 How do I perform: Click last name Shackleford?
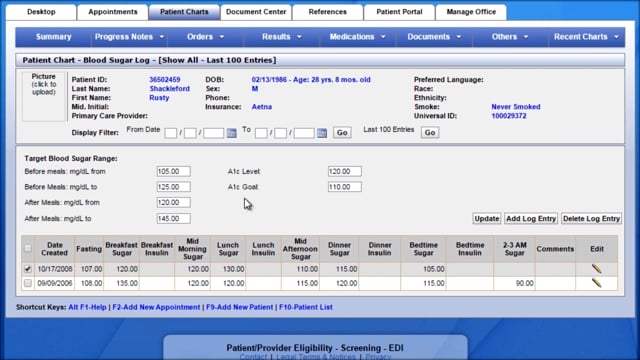[x=169, y=89]
